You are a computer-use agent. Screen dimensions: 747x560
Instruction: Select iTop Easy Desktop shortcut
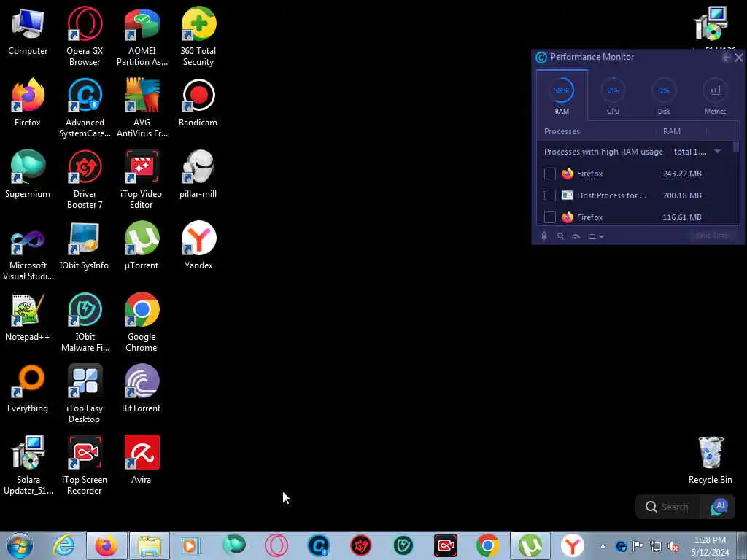[x=85, y=393]
